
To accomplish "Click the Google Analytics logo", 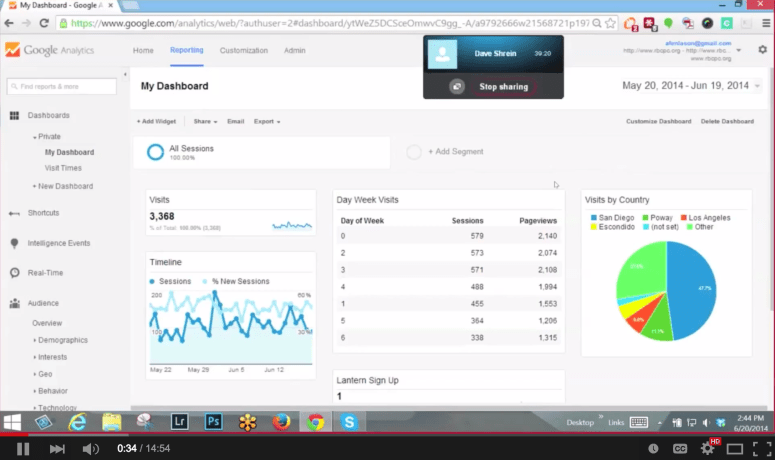I will tap(49, 50).
